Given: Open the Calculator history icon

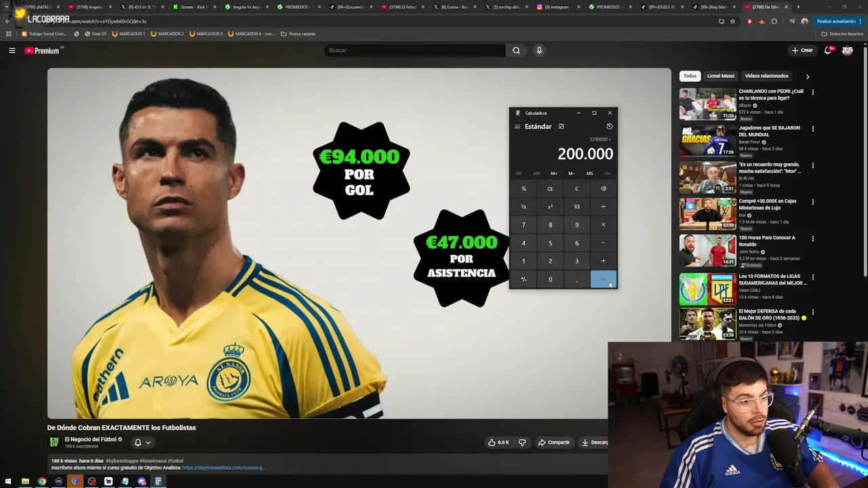Looking at the screenshot, I should (x=609, y=127).
